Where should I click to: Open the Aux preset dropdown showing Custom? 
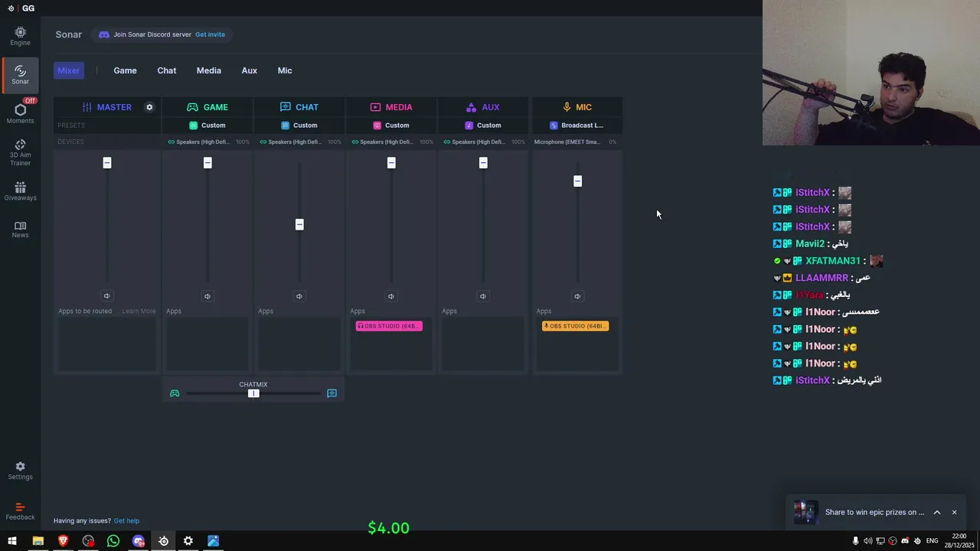click(x=483, y=126)
